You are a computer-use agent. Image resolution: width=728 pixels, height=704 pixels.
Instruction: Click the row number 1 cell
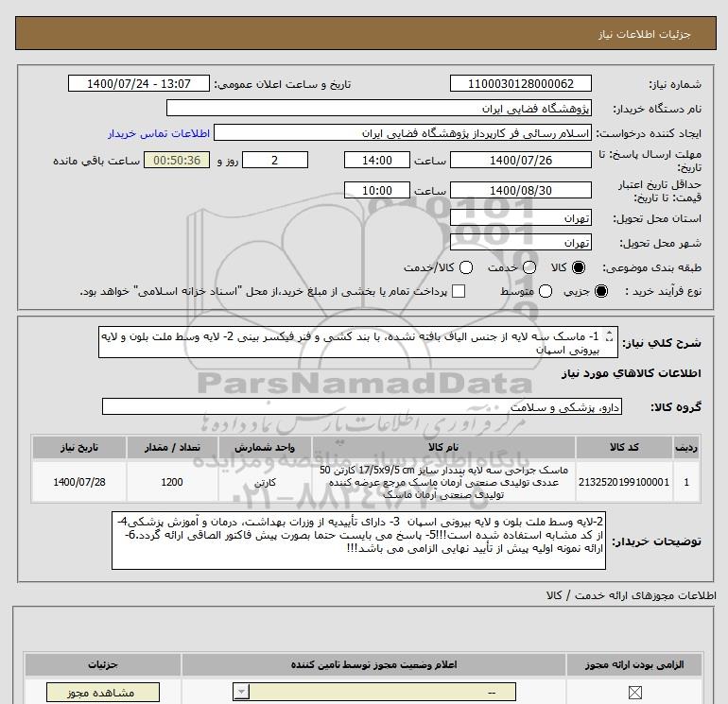coord(685,482)
